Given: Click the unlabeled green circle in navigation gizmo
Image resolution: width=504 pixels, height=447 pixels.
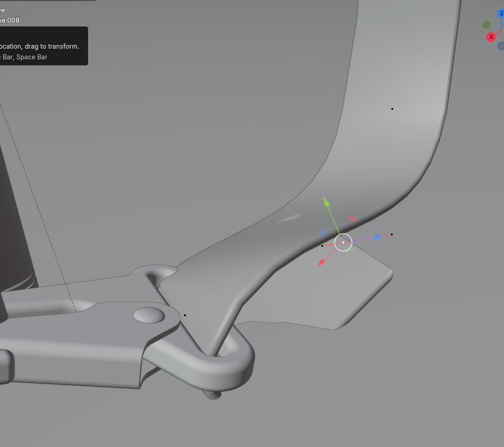Looking at the screenshot, I should tap(486, 25).
